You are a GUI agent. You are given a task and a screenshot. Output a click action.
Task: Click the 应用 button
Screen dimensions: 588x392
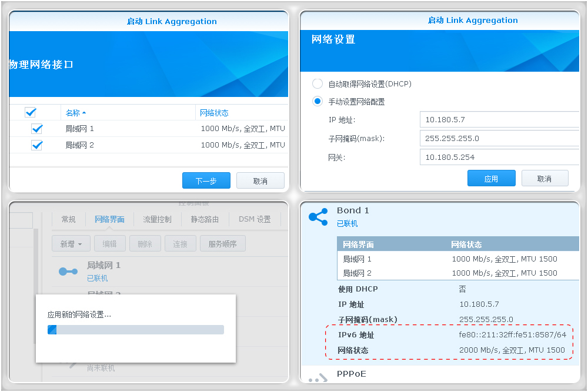(x=491, y=177)
